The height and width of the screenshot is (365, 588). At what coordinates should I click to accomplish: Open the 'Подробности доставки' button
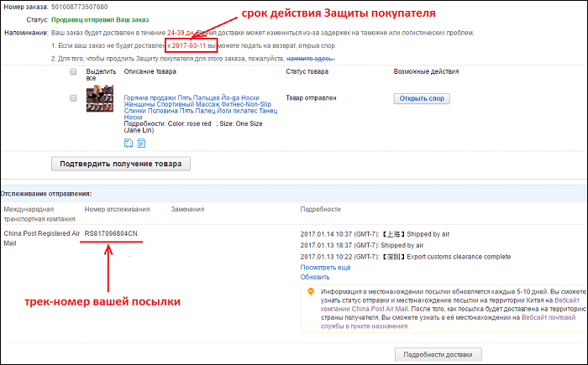(438, 354)
